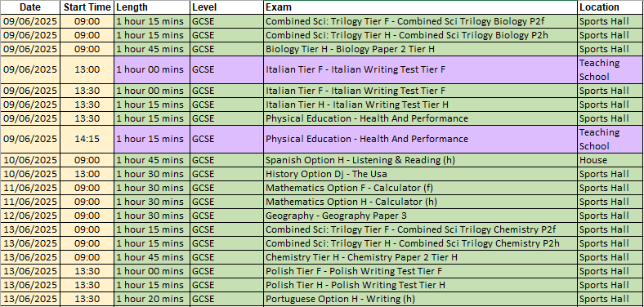
Task: Select the History Option Dj - The Usa cell
Action: point(421,174)
